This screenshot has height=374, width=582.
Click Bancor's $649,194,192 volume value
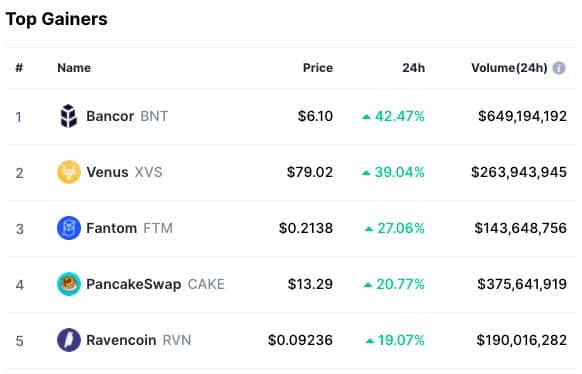522,116
